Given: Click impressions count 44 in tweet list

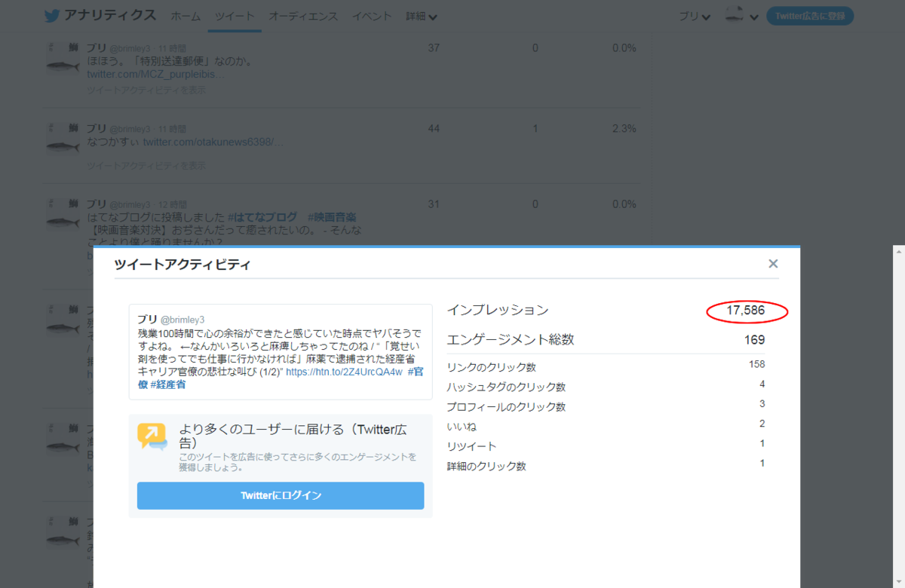Looking at the screenshot, I should point(434,129).
